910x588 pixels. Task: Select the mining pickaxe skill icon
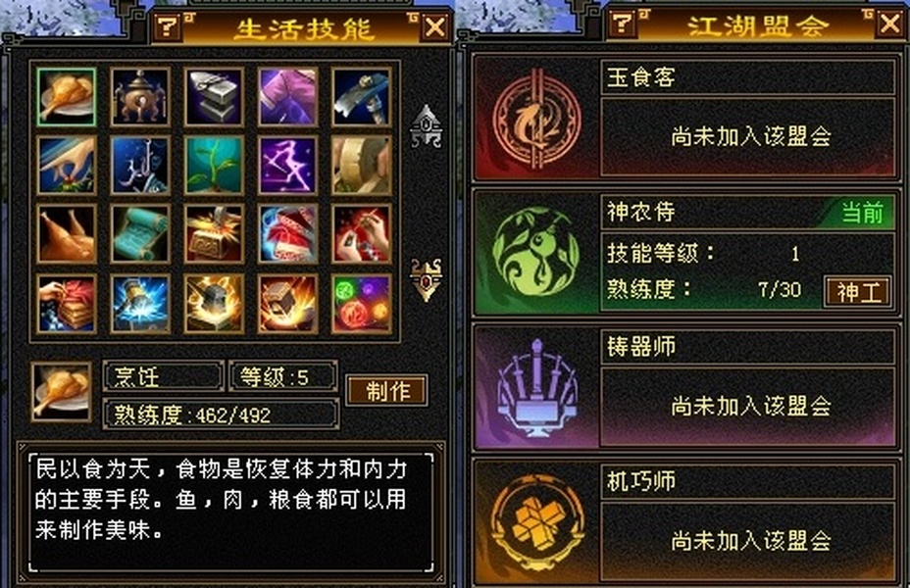pyautogui.click(x=361, y=97)
